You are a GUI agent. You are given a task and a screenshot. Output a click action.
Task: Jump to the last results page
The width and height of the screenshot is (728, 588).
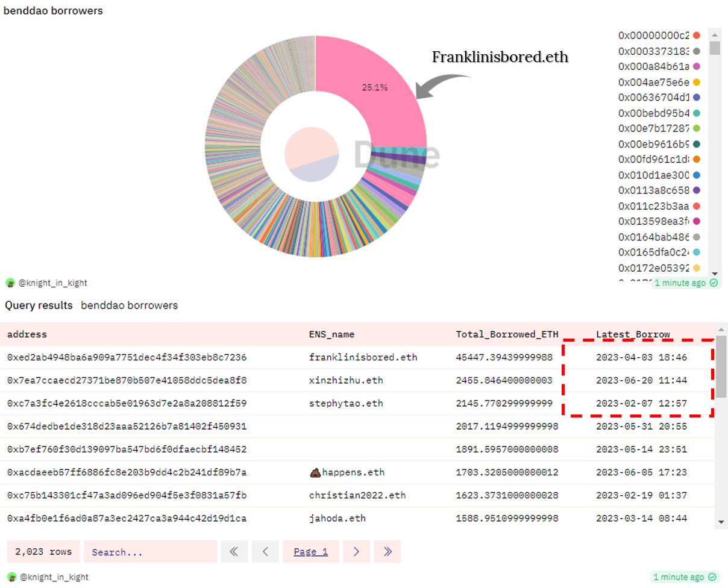pos(387,551)
